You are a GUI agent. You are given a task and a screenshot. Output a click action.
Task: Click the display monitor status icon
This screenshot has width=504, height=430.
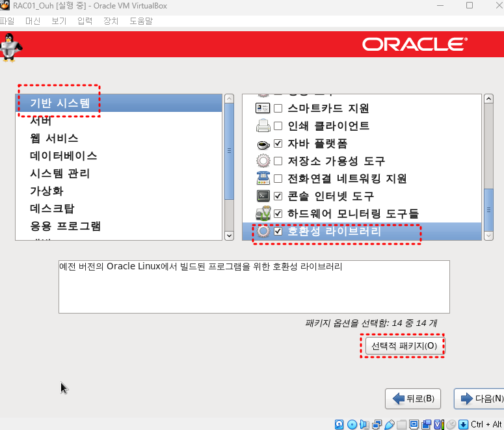(x=414, y=425)
